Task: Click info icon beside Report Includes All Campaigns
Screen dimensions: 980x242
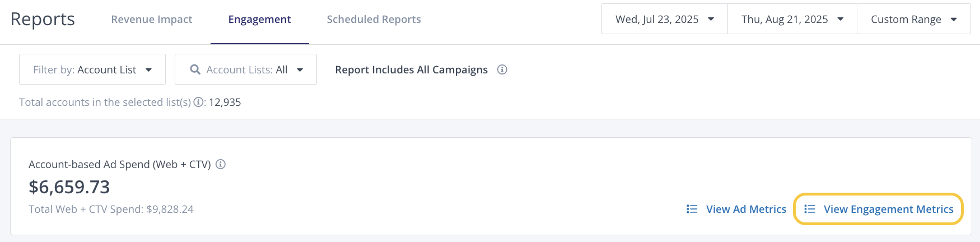Action: click(502, 69)
